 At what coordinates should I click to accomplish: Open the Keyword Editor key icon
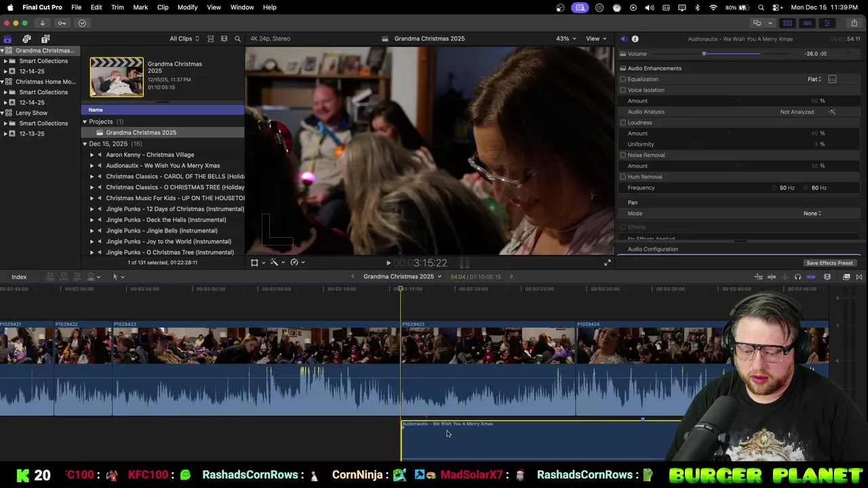(62, 23)
